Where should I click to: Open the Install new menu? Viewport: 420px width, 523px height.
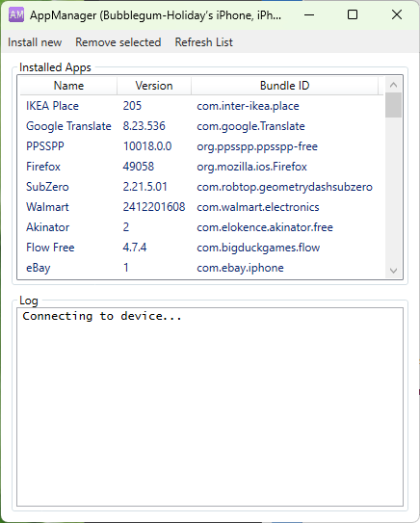pyautogui.click(x=35, y=42)
